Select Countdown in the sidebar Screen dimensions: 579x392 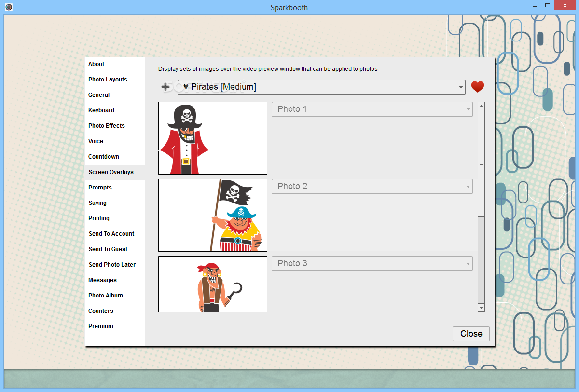pos(115,157)
